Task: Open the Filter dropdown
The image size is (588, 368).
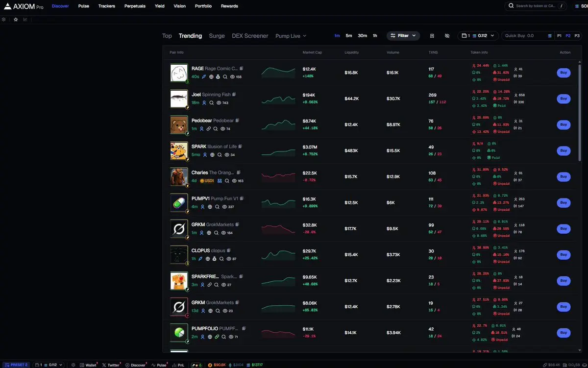Action: coord(403,36)
